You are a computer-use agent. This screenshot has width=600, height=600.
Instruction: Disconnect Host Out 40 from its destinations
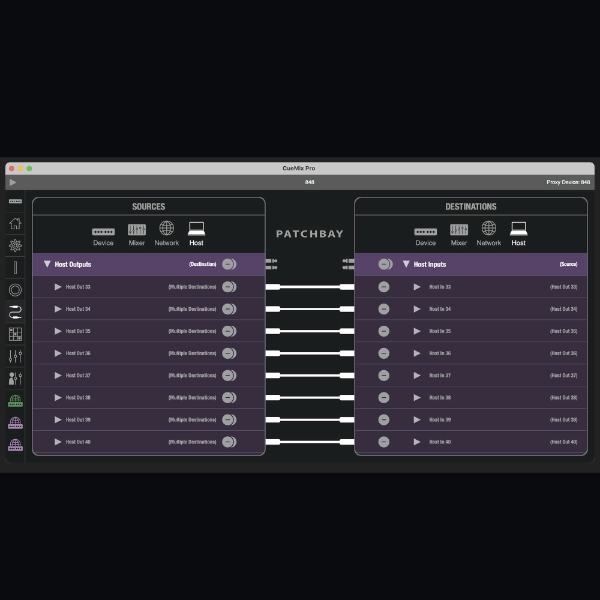pos(229,442)
